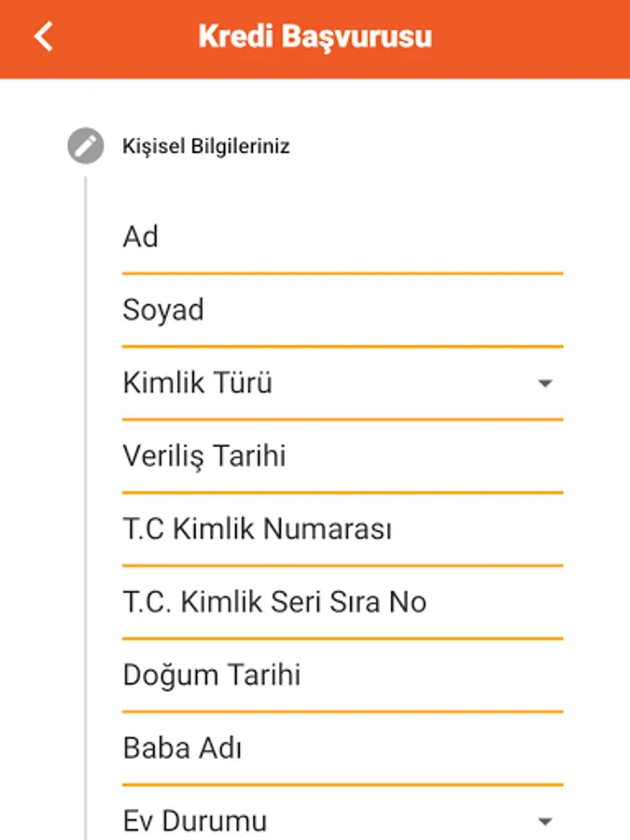
Task: Click the orange underline below Ad
Action: point(342,273)
